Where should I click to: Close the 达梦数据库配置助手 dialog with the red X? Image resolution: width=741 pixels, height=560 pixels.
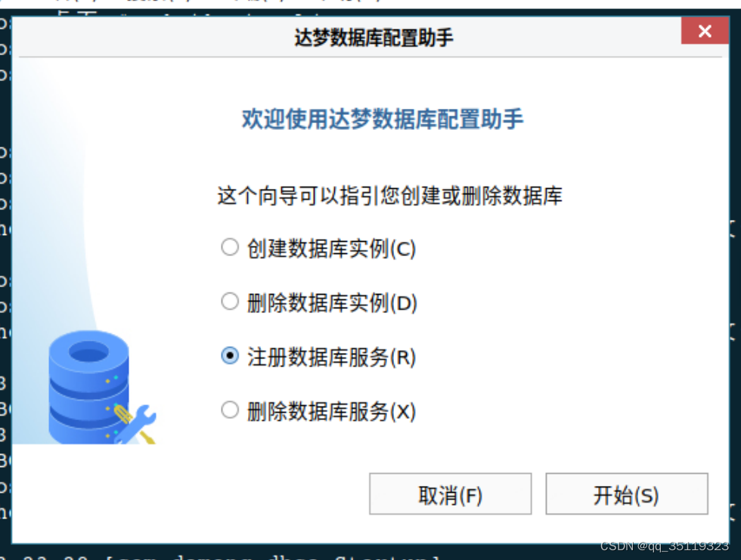click(705, 31)
